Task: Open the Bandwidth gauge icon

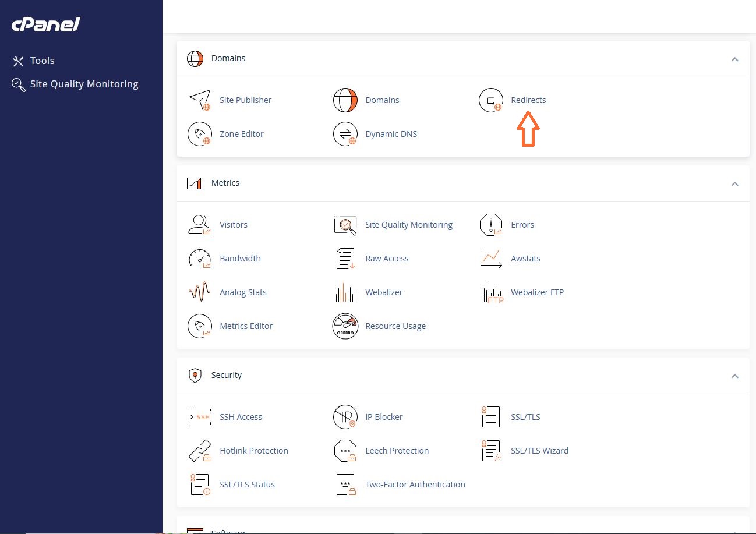Action: (x=199, y=259)
